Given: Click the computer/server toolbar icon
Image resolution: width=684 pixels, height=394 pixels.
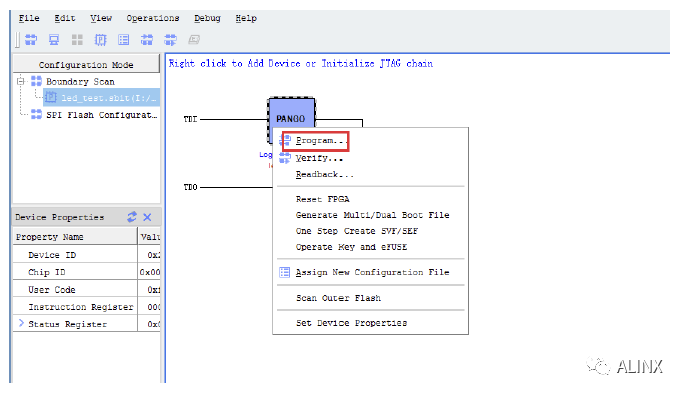Looking at the screenshot, I should (54, 40).
